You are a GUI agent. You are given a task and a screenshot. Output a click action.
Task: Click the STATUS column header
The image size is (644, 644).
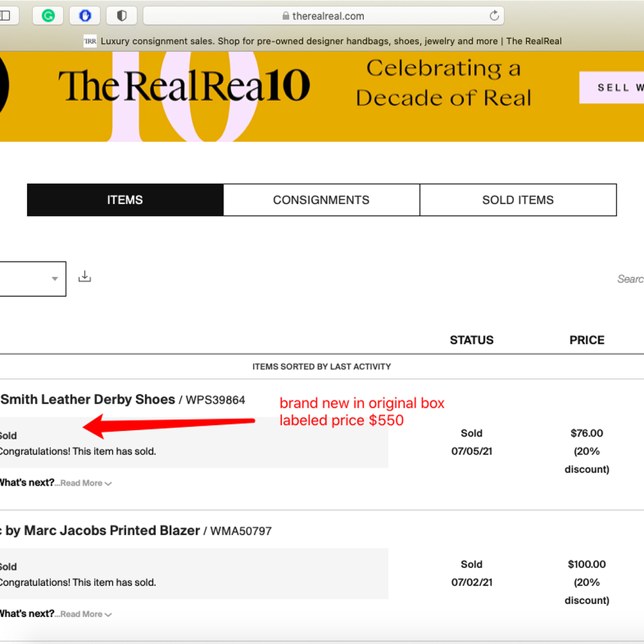tap(471, 340)
